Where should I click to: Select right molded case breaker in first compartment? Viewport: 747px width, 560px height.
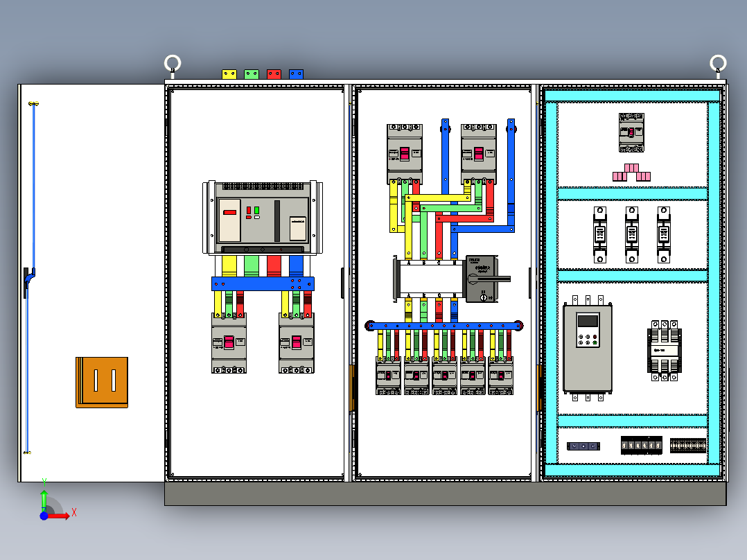[x=297, y=343]
